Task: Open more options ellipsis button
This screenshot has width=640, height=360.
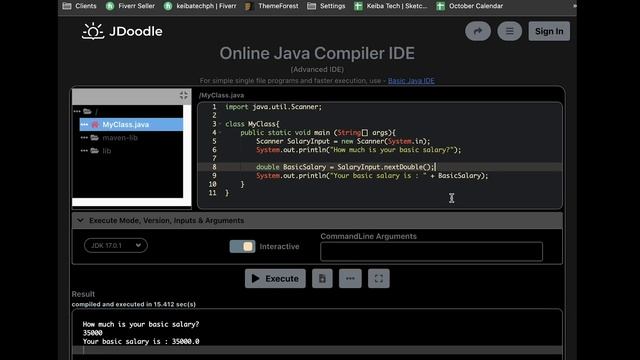Action: click(350, 278)
